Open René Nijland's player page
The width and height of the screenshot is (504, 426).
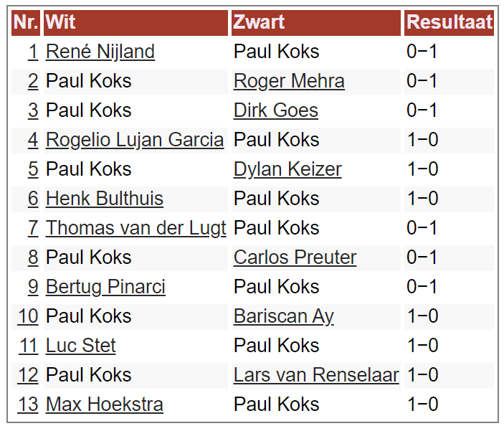(x=100, y=52)
